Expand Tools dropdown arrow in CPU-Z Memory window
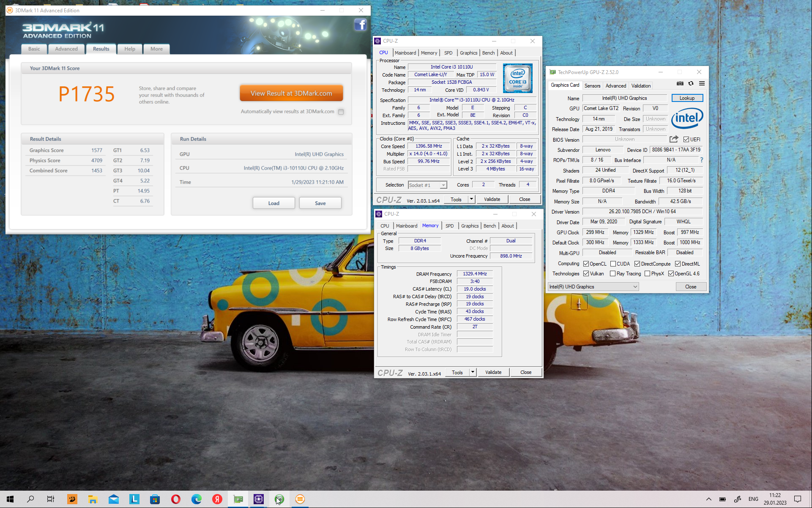Image resolution: width=812 pixels, height=508 pixels. click(473, 372)
